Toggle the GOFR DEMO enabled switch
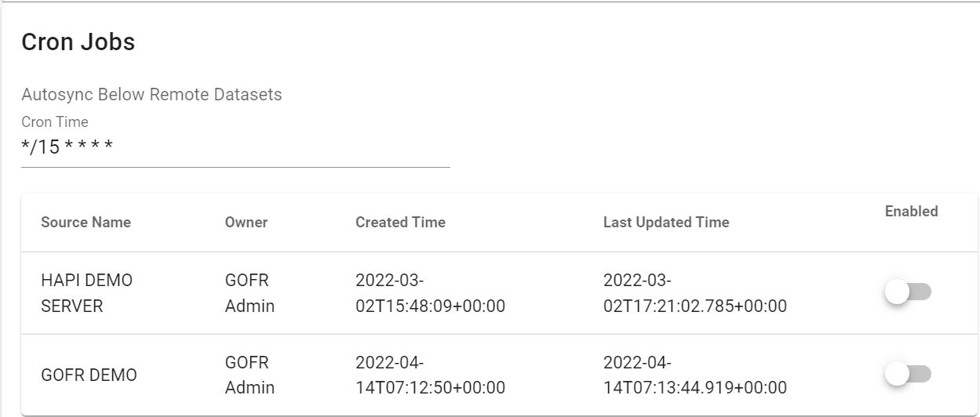Screen dimensions: 980x417 [x=908, y=375]
